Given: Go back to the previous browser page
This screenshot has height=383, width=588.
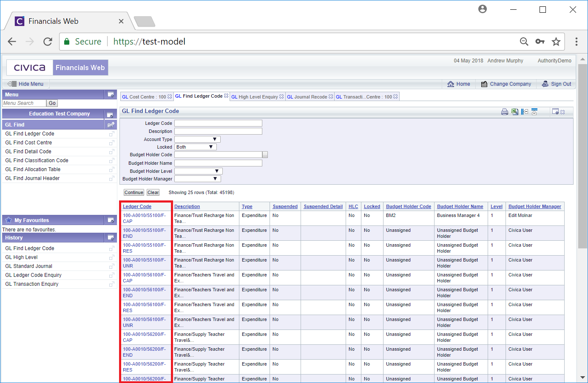Looking at the screenshot, I should point(12,42).
